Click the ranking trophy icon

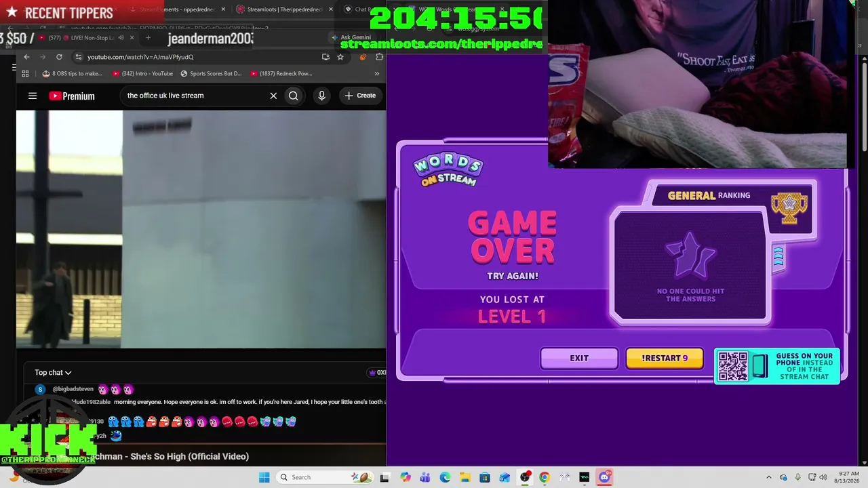tap(789, 207)
